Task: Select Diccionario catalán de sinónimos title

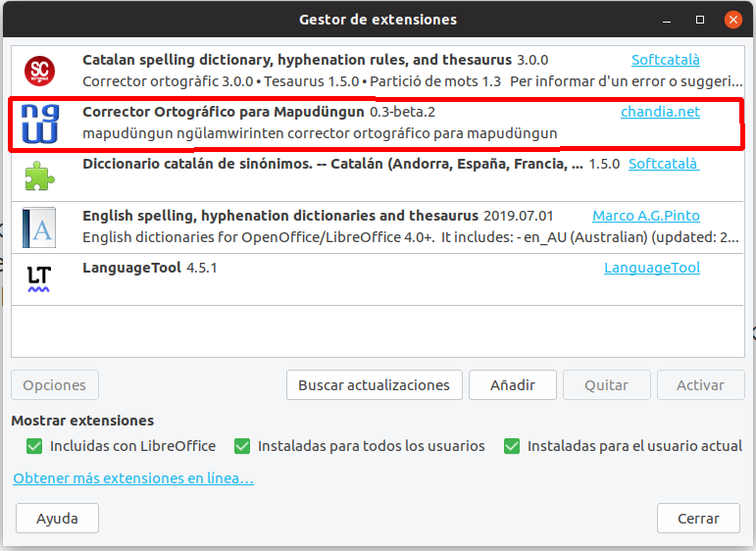Action: [332, 164]
